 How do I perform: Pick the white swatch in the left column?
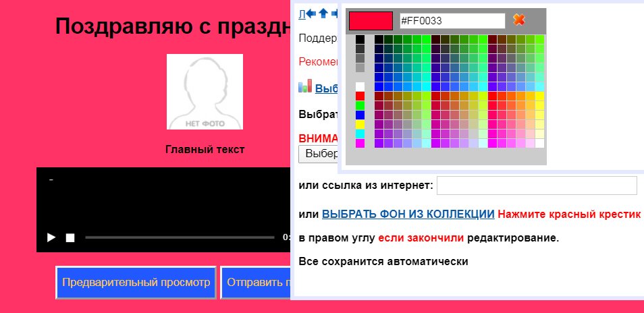pyautogui.click(x=360, y=86)
